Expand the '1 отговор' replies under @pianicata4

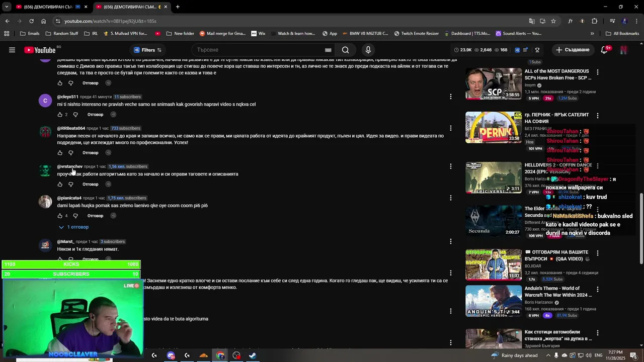point(73,227)
